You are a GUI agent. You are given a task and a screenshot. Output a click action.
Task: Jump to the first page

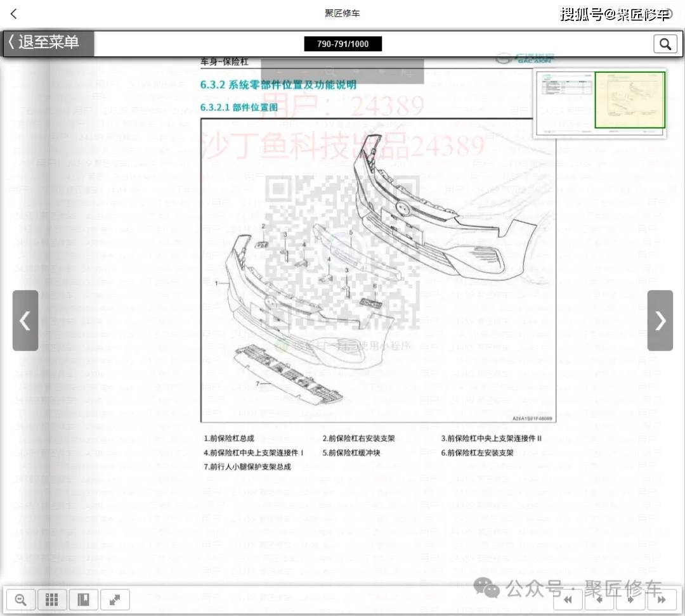click(x=568, y=600)
